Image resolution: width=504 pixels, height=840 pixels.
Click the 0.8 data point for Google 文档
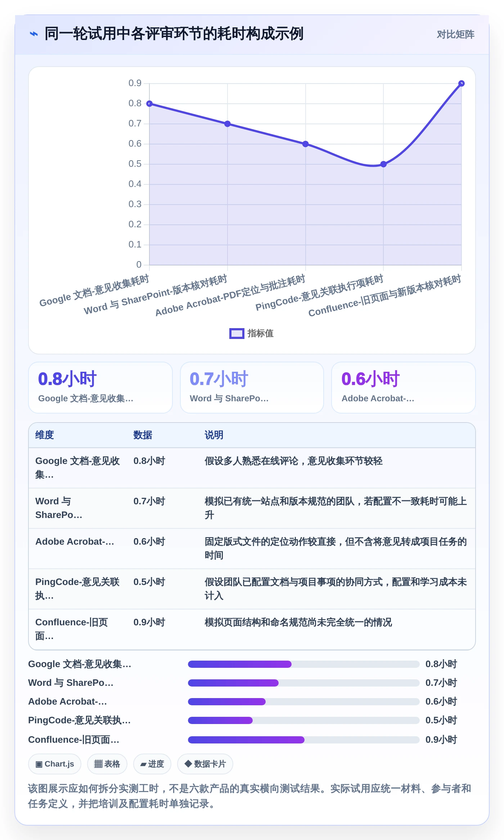coord(149,104)
